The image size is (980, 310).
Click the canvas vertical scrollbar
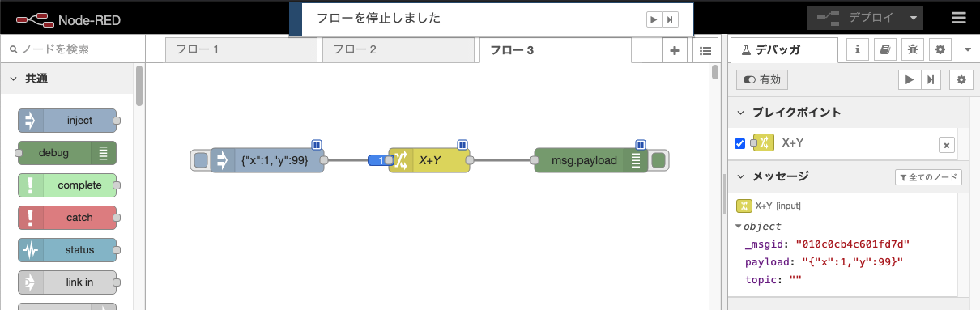715,73
